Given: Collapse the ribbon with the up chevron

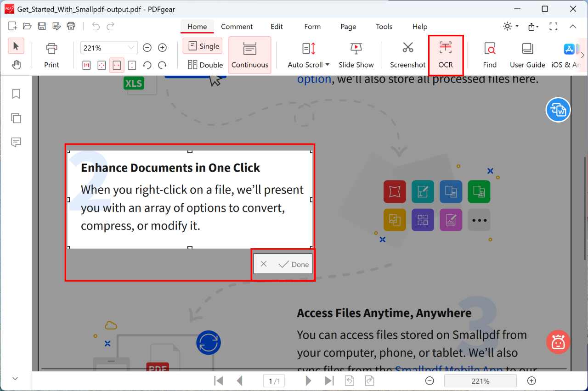Looking at the screenshot, I should [573, 27].
